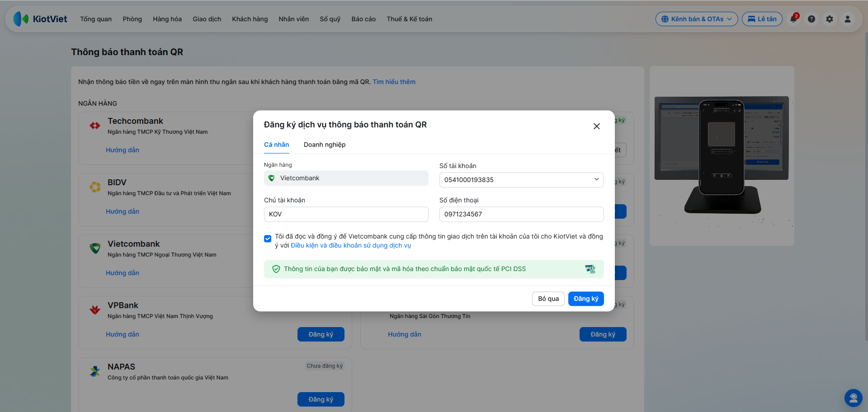Open the Lễ tân button
The height and width of the screenshot is (412, 868).
[x=762, y=19]
